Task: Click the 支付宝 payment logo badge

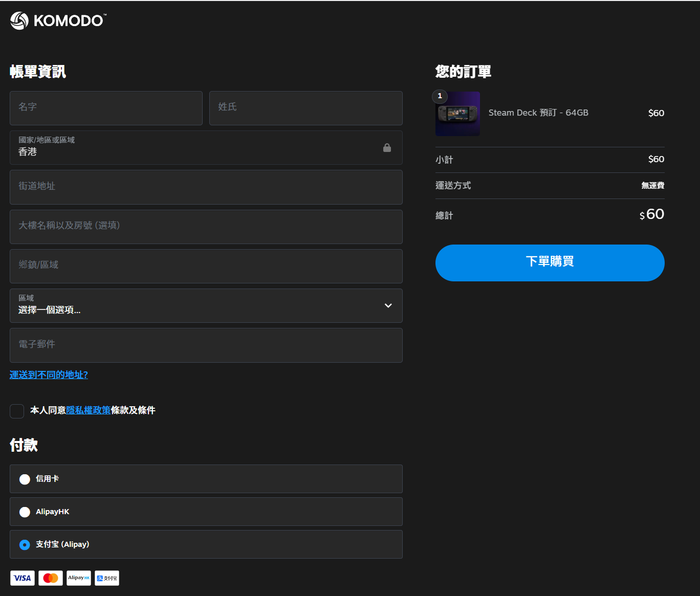Action: click(x=107, y=578)
